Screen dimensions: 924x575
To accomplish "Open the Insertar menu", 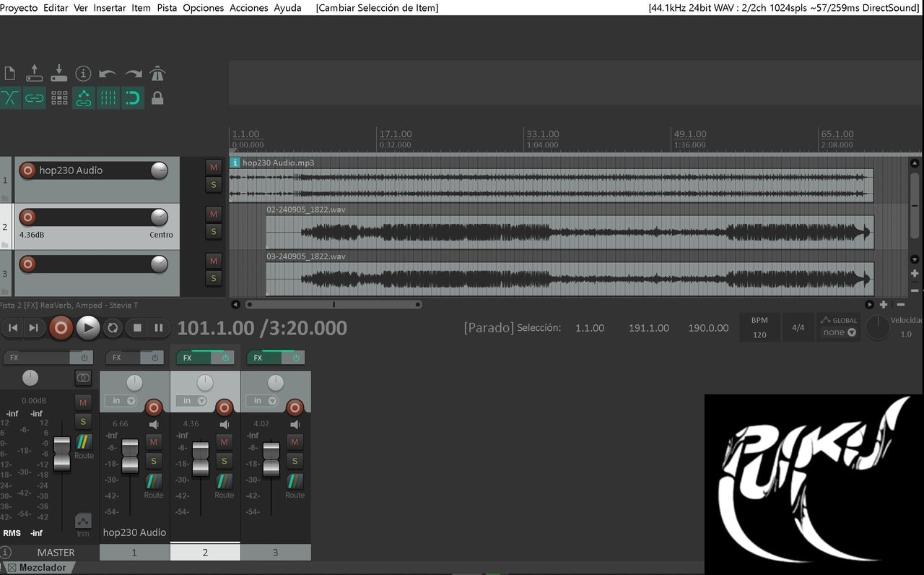I will pos(110,8).
